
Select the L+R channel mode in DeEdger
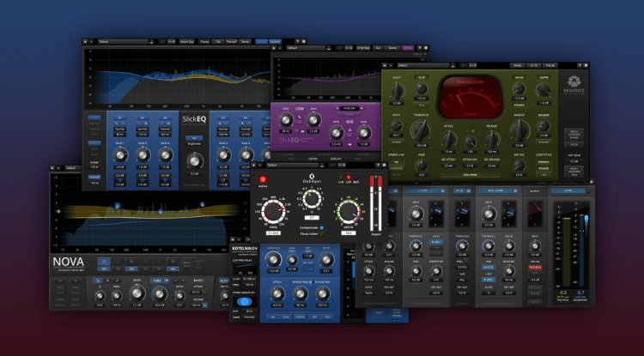pos(341,178)
